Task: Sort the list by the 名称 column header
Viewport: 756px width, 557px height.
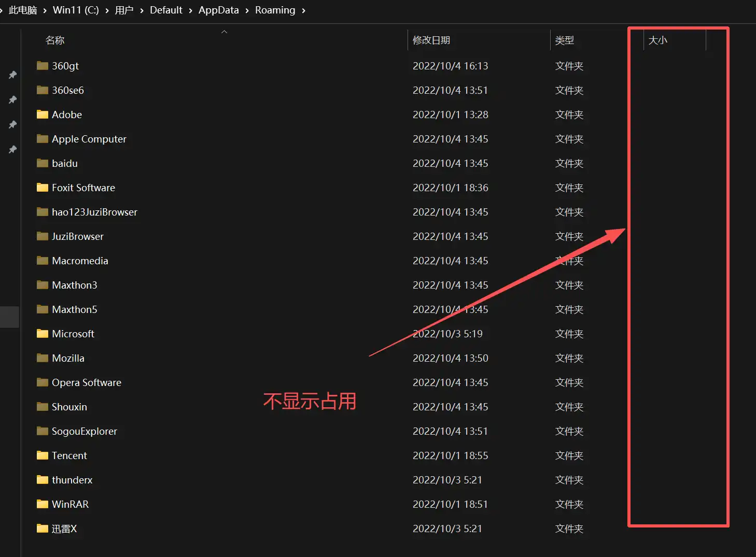Action: click(55, 40)
